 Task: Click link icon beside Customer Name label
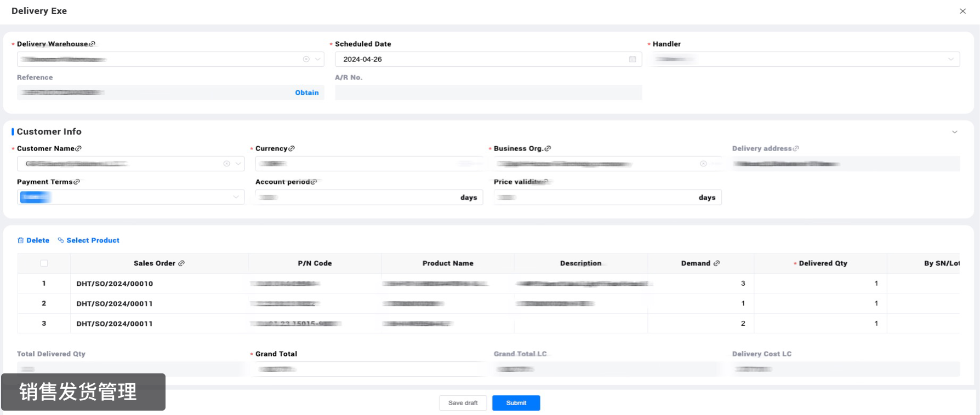78,148
